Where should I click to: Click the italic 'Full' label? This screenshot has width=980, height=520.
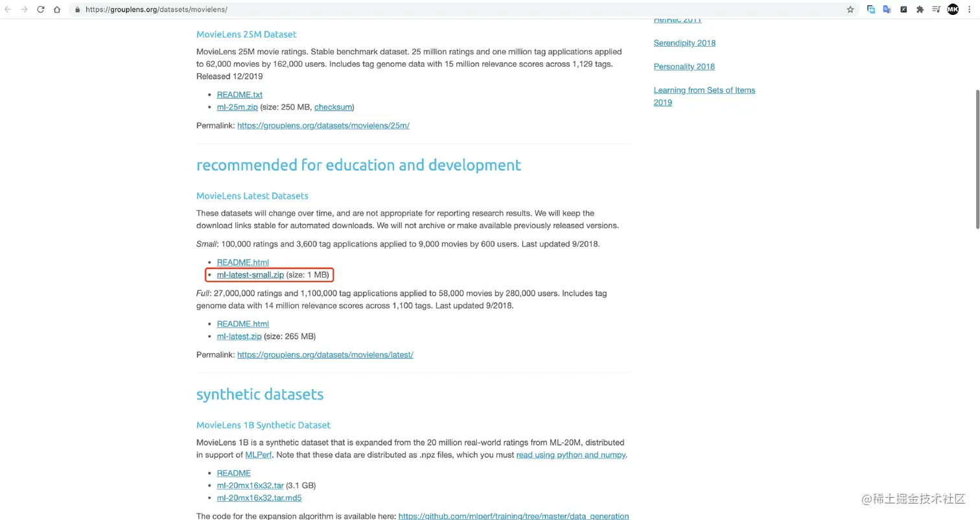(204, 293)
